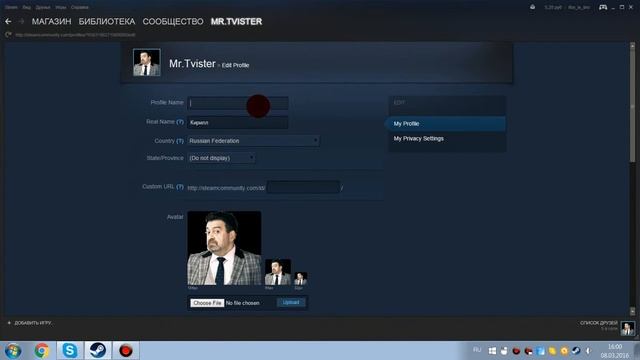Viewport: 640px width, 360px height.
Task: Open Google Chrome from the taskbar
Action: (x=41, y=351)
